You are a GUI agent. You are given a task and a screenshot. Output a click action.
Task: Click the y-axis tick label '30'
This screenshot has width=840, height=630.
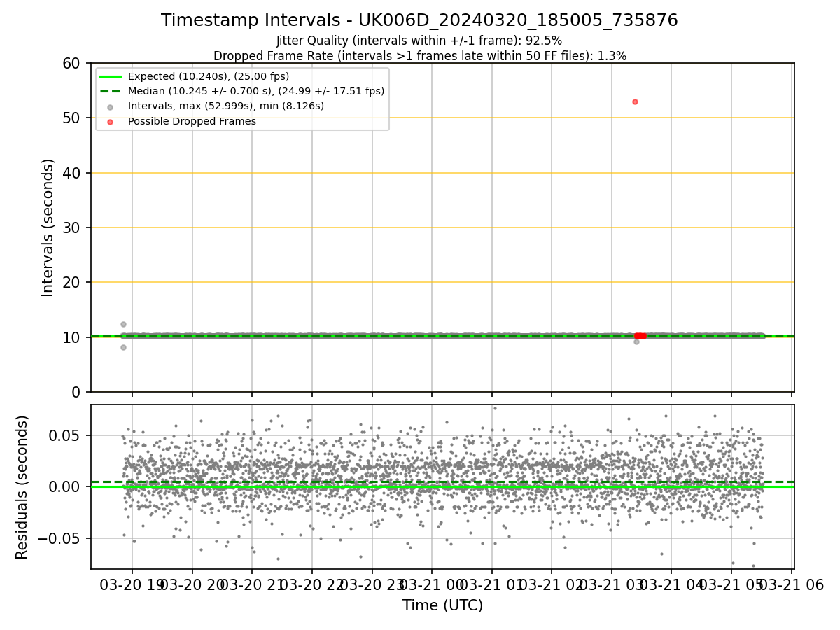pos(72,227)
